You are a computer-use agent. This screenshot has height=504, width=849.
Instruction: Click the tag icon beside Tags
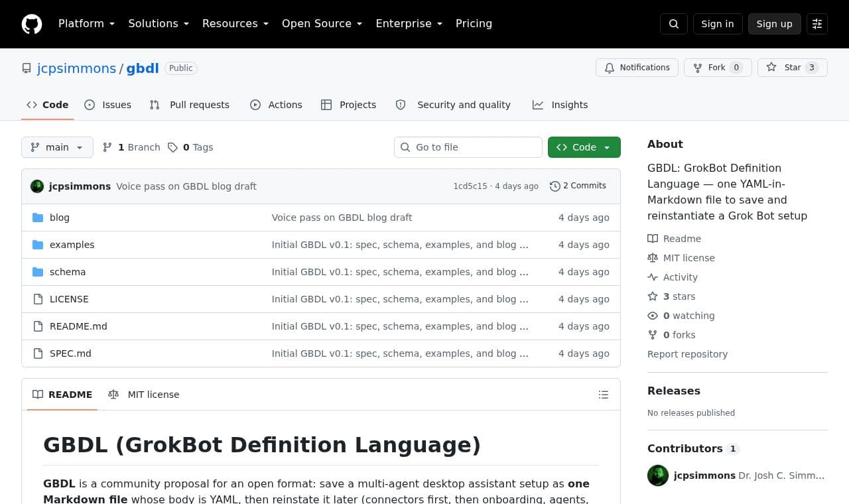point(172,147)
